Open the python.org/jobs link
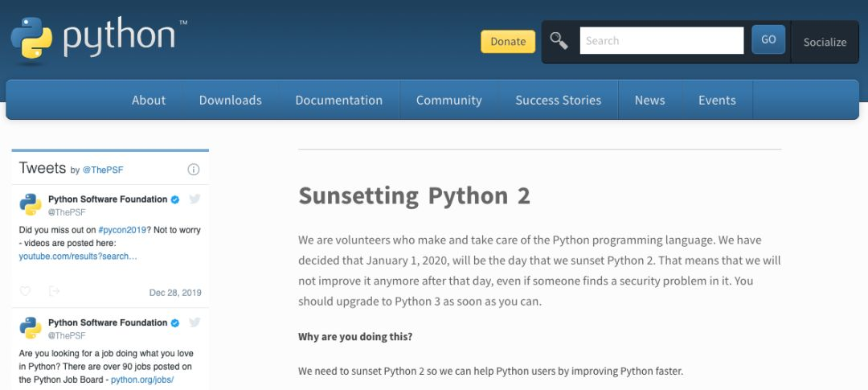 point(142,380)
